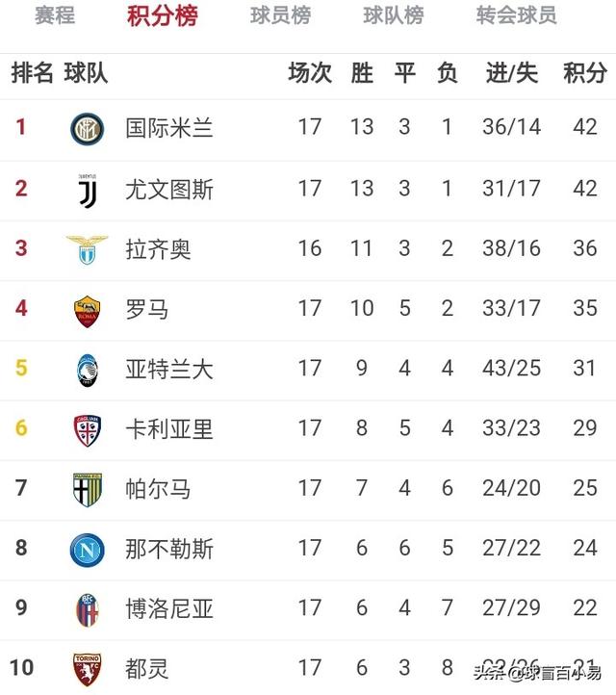Switch to the 赛程 tab
Screen dimensions: 616x695
coord(55,16)
